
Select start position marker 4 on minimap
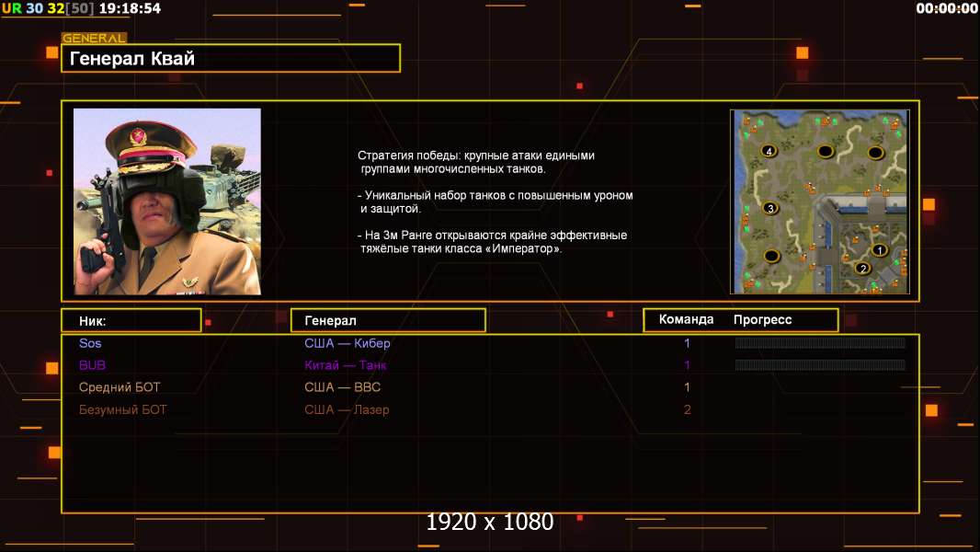click(769, 151)
